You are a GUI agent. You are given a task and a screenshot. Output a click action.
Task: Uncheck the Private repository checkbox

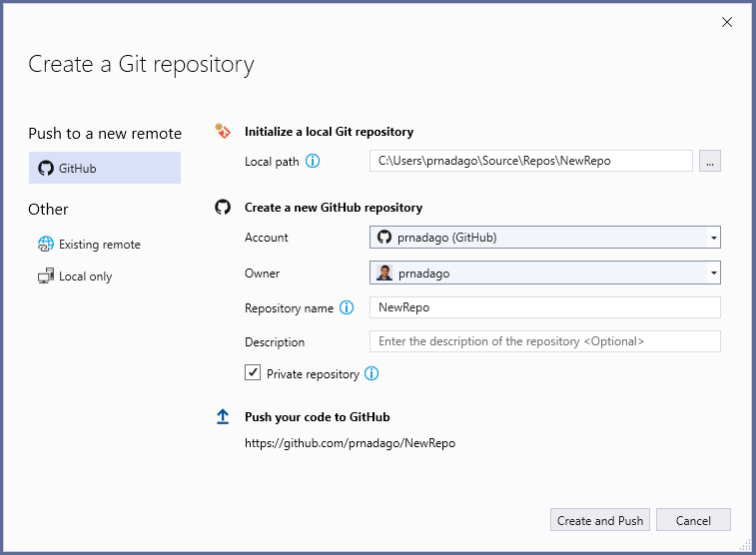[x=253, y=373]
